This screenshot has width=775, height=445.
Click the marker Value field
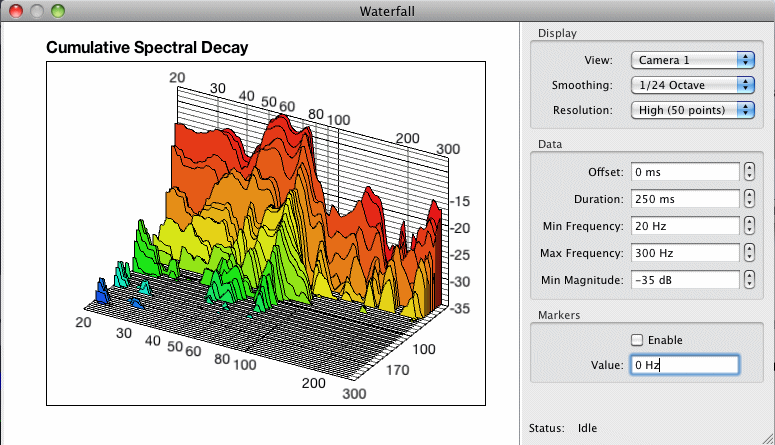684,365
